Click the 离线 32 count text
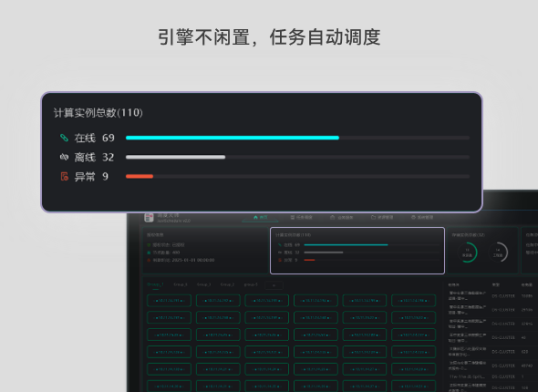Screen dimensions: 538x392 [94, 157]
